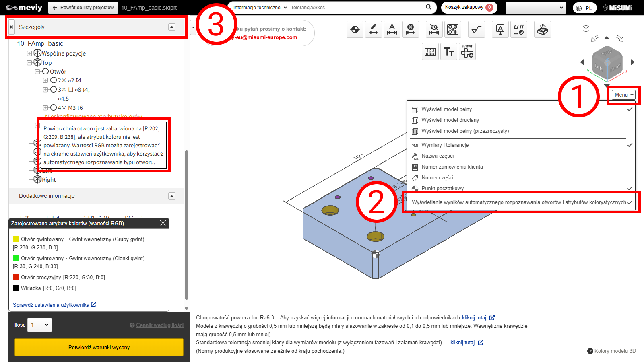Click the 6VIEWS download icon
Screen dimensions: 644x362
(467, 52)
